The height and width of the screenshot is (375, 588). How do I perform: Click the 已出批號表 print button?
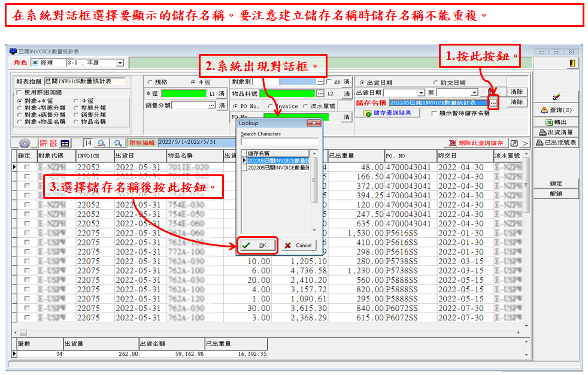tap(556, 143)
